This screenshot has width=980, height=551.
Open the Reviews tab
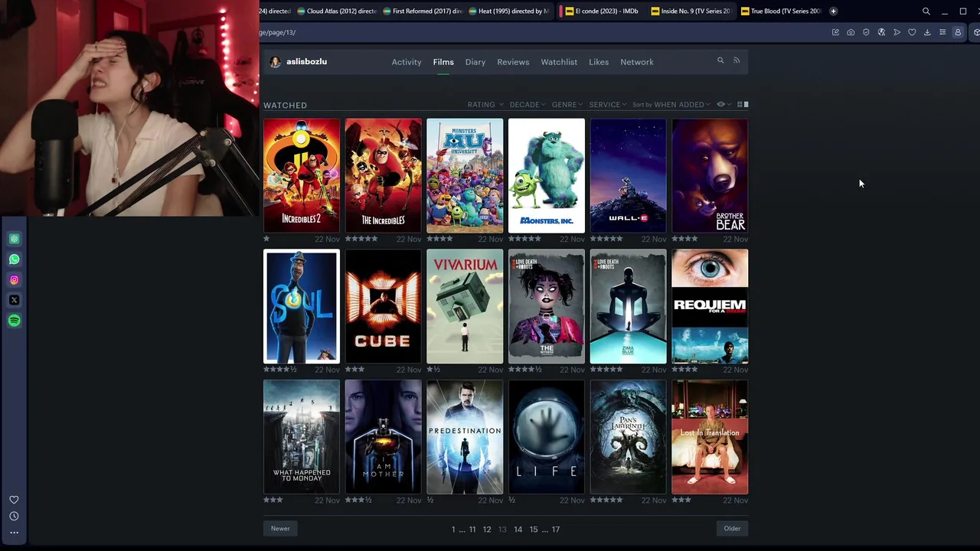(x=513, y=62)
